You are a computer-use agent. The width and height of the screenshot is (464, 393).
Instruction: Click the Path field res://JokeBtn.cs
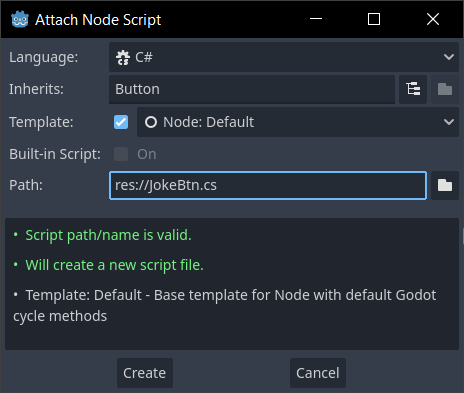[x=268, y=185]
